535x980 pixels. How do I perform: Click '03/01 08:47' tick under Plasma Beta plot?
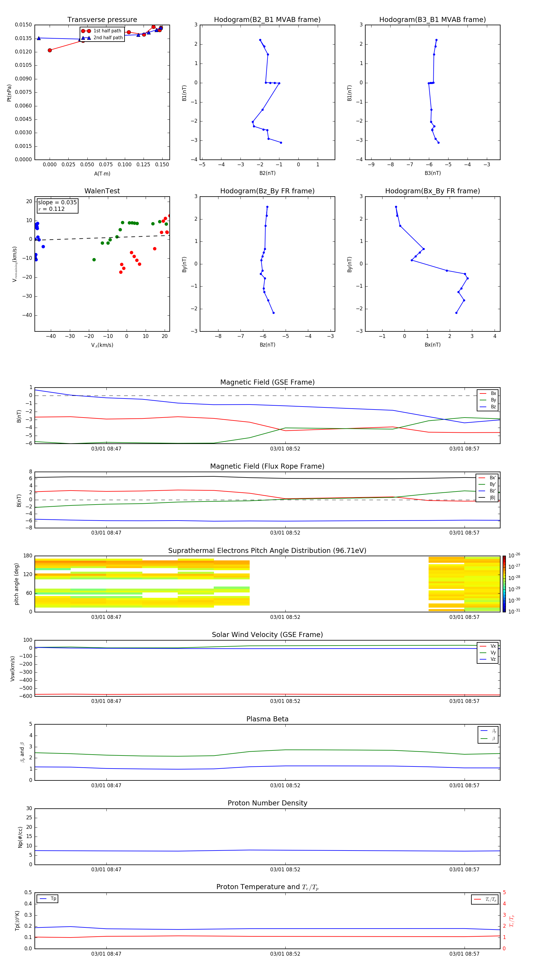(106, 785)
